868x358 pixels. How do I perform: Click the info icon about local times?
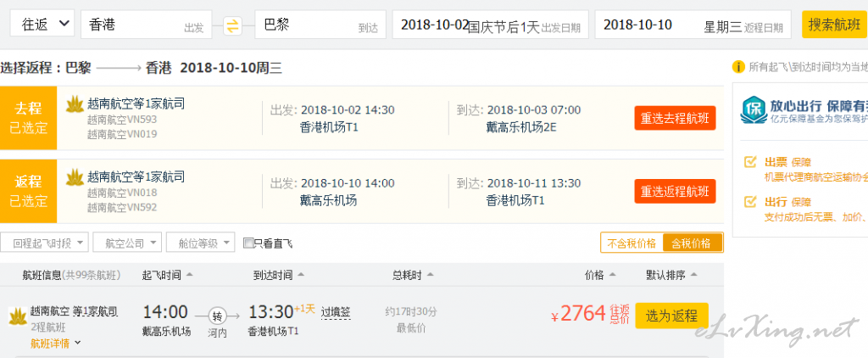[x=738, y=68]
